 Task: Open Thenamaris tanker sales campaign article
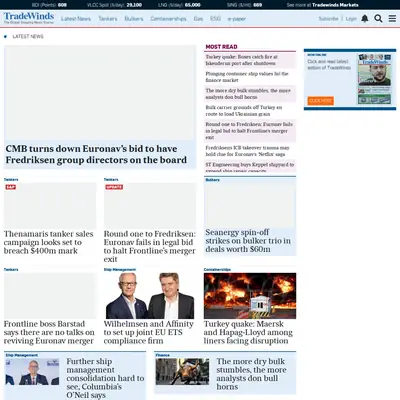tap(48, 242)
